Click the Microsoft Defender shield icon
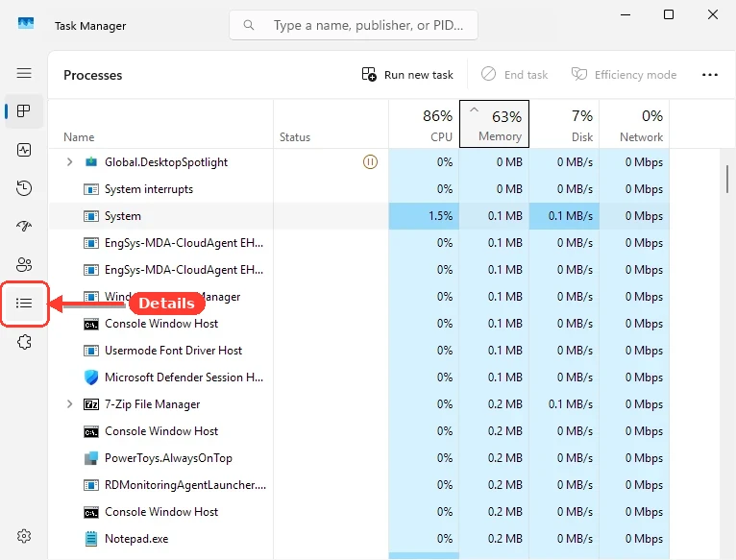The width and height of the screenshot is (736, 560). [91, 377]
